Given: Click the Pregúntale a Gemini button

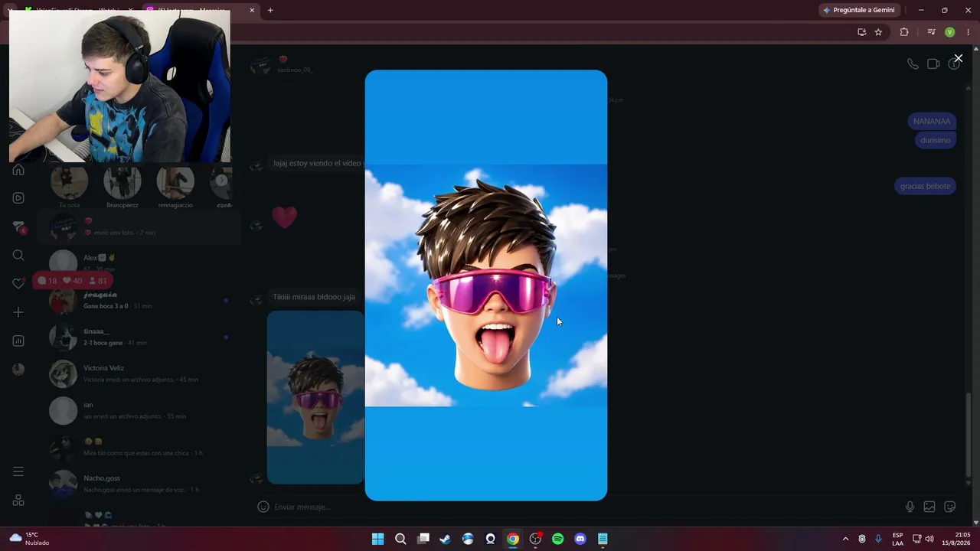Looking at the screenshot, I should tap(859, 10).
